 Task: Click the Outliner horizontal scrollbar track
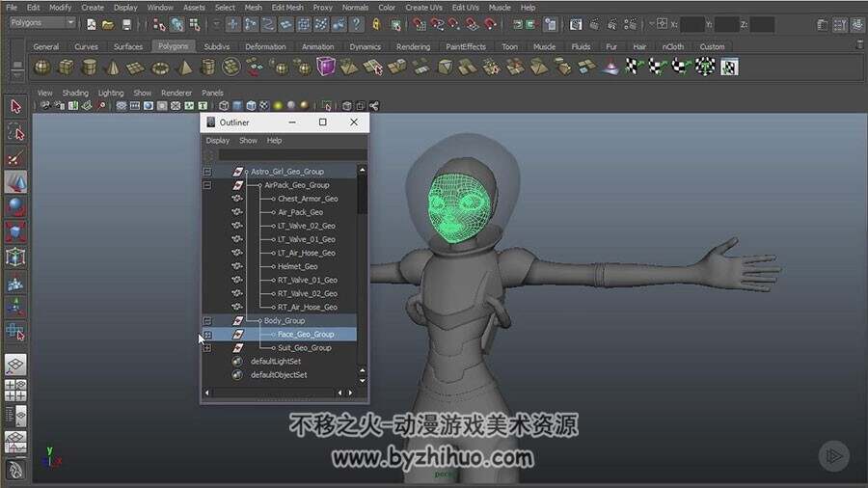tap(274, 393)
